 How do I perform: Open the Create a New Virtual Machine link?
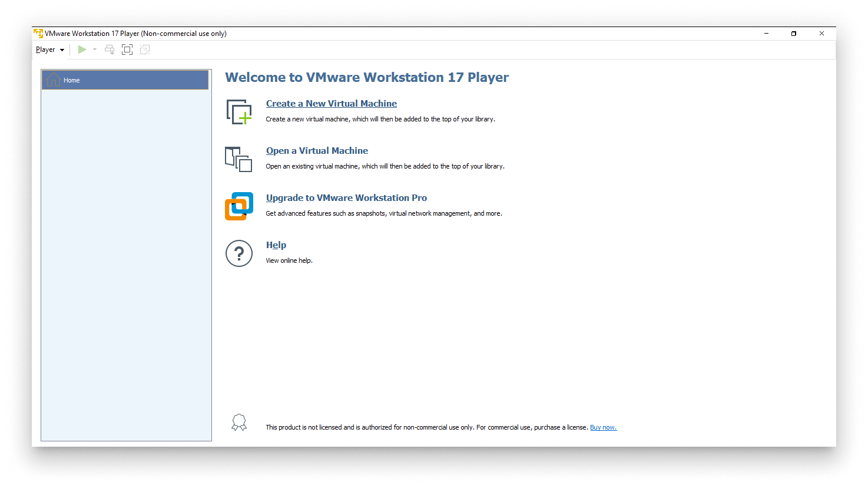(x=331, y=103)
